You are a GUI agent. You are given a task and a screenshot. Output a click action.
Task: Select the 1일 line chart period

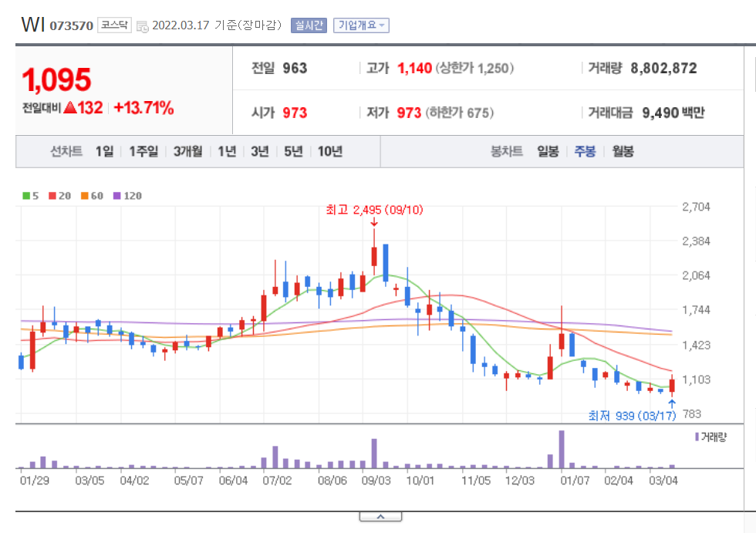coord(104,151)
